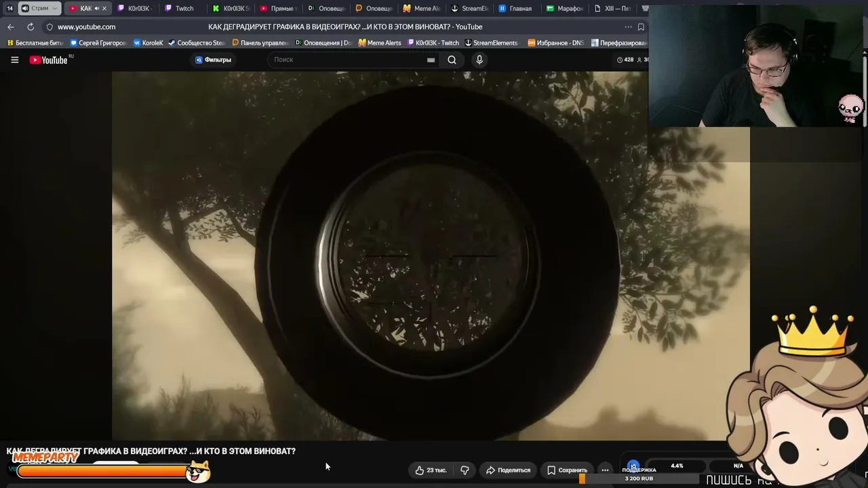Share the video via Поделиться button

click(x=509, y=470)
